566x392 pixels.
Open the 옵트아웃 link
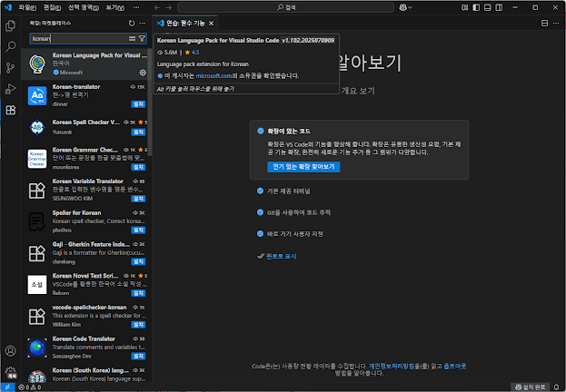[455, 366]
